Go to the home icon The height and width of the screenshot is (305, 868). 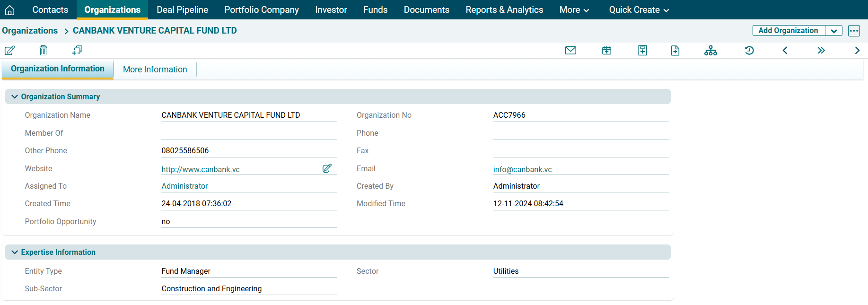tap(9, 10)
